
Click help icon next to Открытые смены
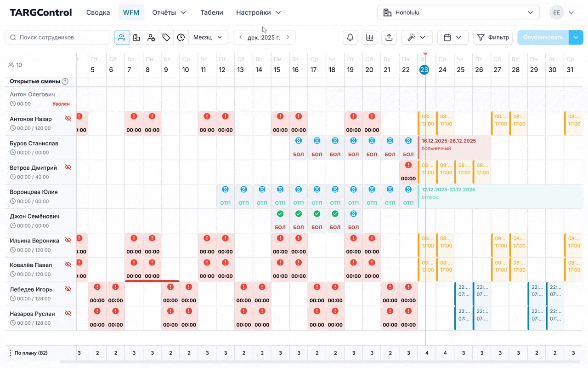(x=65, y=81)
